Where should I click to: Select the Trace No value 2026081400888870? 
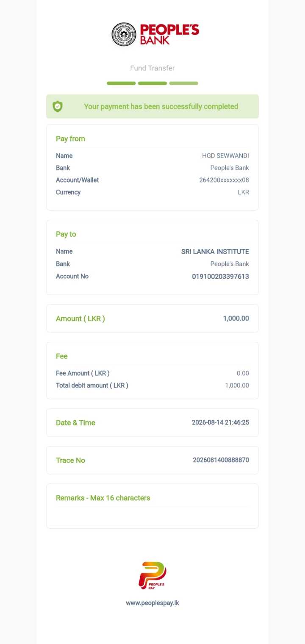[221, 460]
